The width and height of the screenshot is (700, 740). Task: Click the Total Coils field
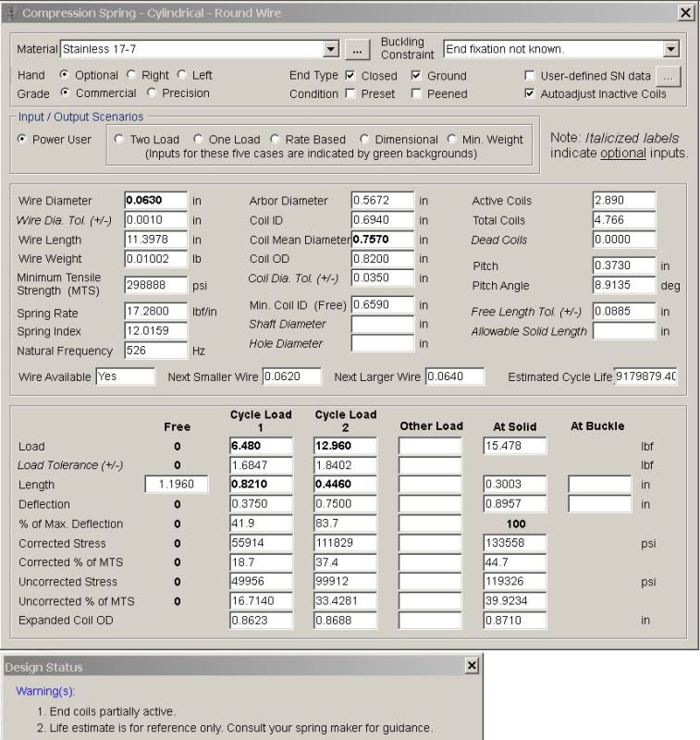pos(624,220)
